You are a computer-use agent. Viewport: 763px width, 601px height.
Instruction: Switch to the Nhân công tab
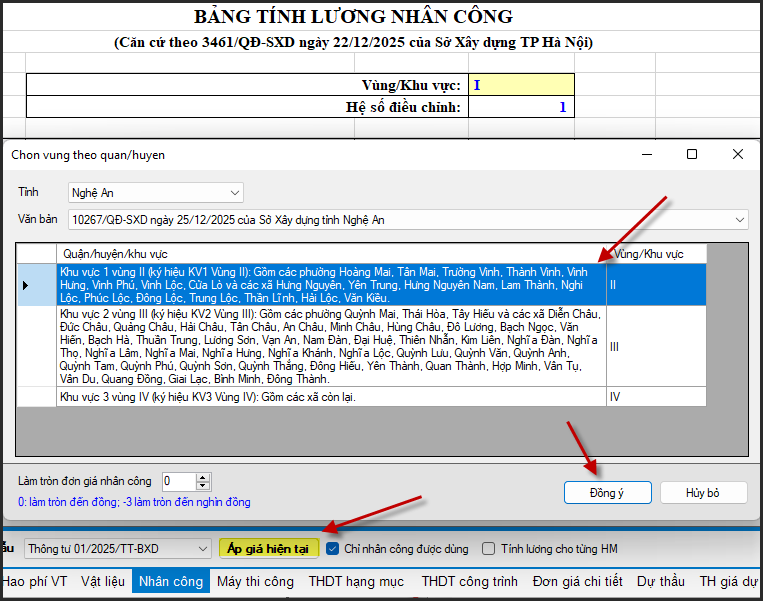click(171, 581)
